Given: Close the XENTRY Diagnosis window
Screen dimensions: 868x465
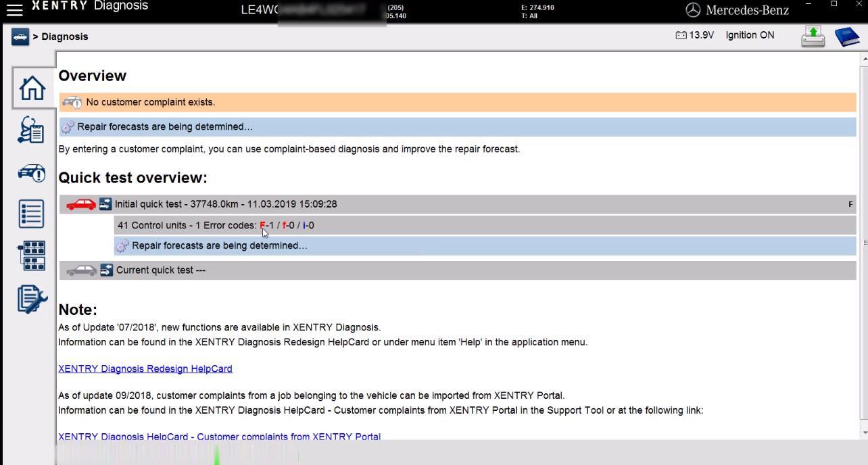Looking at the screenshot, I should pos(859,4).
